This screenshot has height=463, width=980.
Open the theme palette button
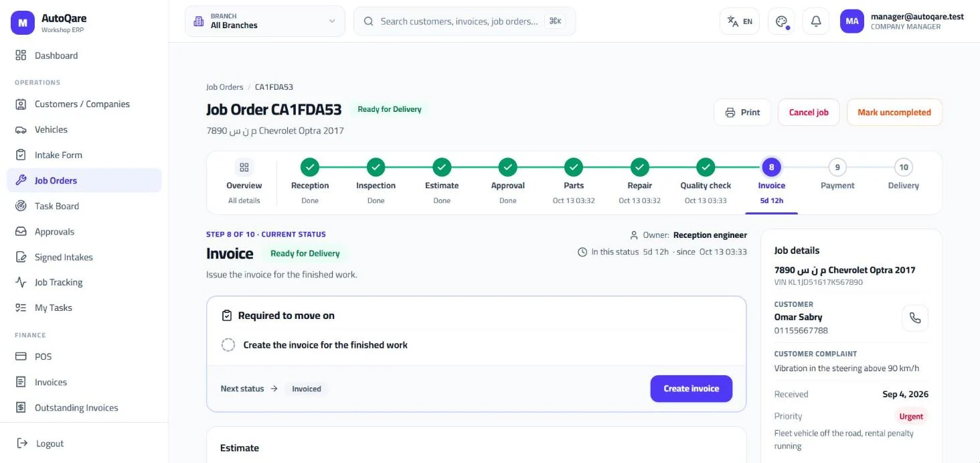[x=781, y=21]
